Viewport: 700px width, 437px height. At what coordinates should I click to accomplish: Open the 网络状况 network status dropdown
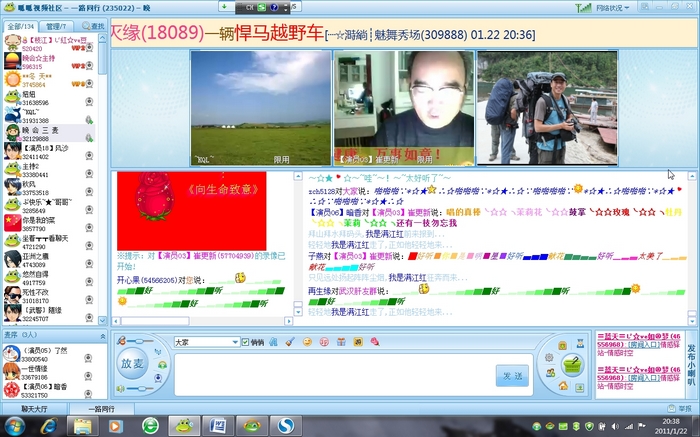612,8
